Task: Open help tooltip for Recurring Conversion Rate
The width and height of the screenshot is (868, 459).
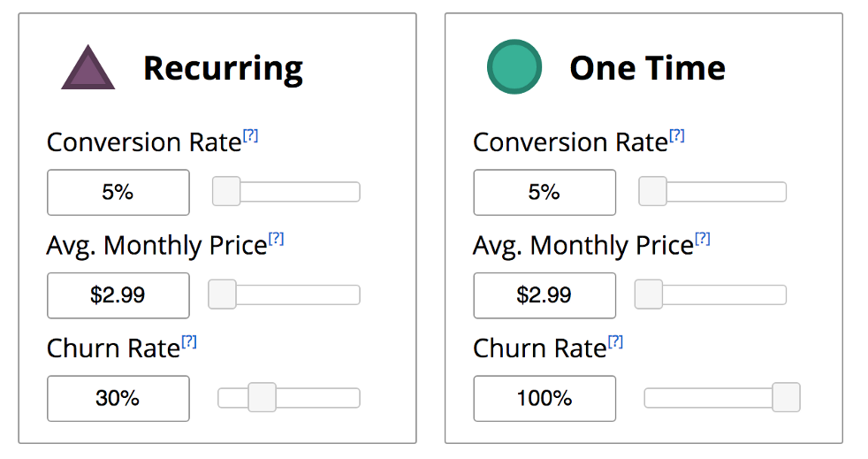Action: (x=251, y=135)
